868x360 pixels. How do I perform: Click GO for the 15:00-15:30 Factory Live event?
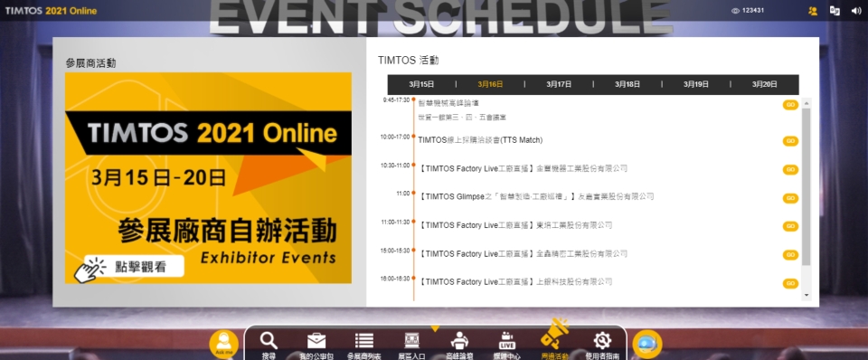[x=790, y=255]
